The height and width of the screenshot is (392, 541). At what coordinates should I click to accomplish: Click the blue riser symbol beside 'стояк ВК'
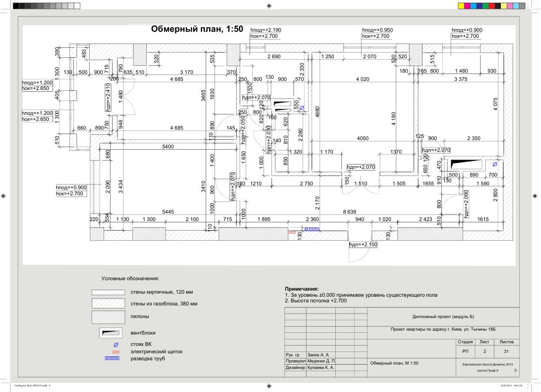(x=116, y=345)
